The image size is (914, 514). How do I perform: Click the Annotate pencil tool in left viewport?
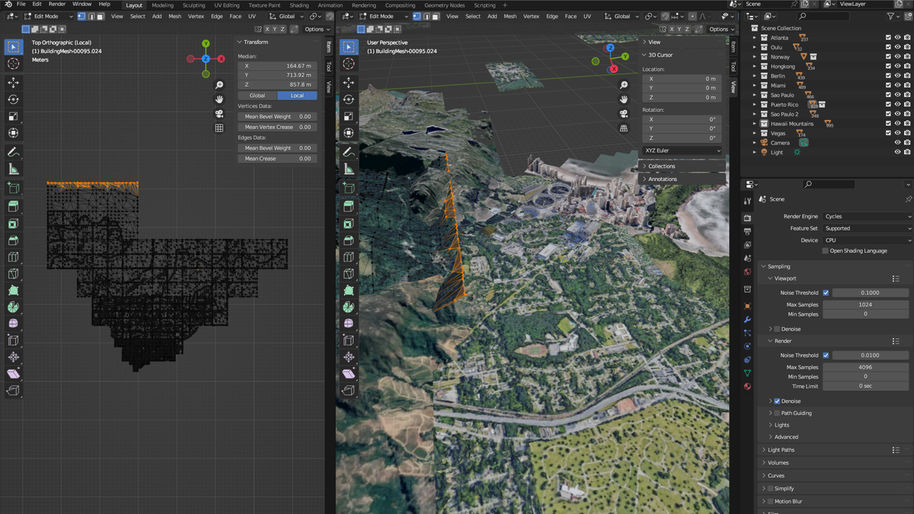point(14,152)
